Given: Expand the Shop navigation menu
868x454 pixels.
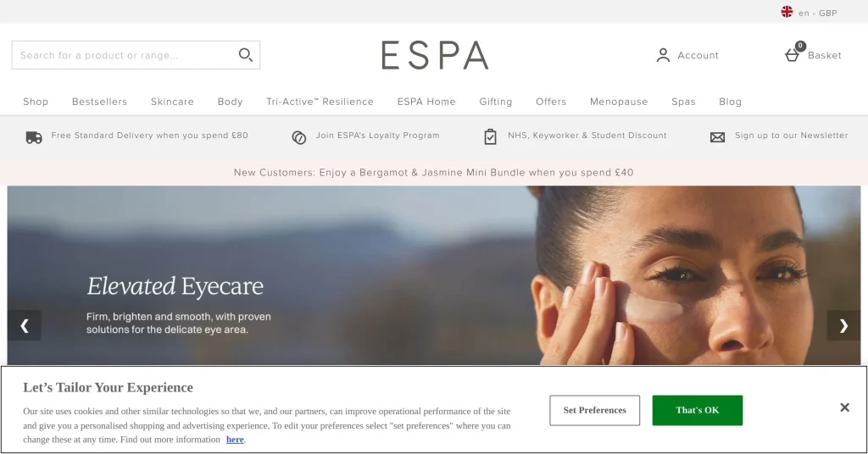Looking at the screenshot, I should coord(36,102).
